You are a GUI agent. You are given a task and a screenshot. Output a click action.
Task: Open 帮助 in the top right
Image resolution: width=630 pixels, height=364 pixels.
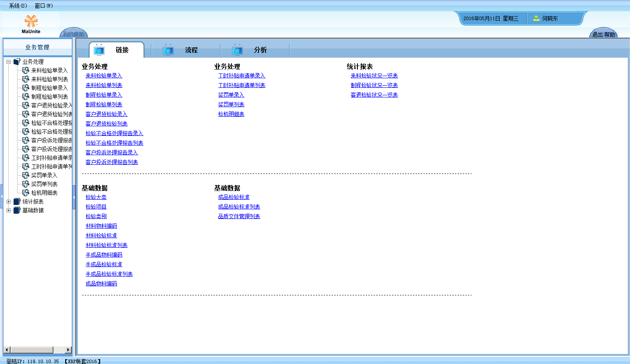point(609,35)
